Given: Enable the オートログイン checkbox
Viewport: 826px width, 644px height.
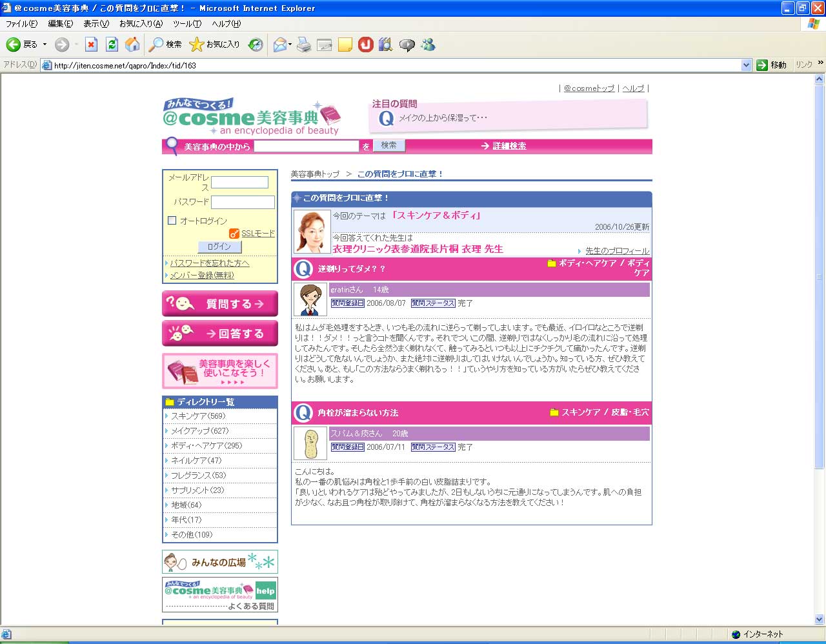Looking at the screenshot, I should (x=172, y=221).
